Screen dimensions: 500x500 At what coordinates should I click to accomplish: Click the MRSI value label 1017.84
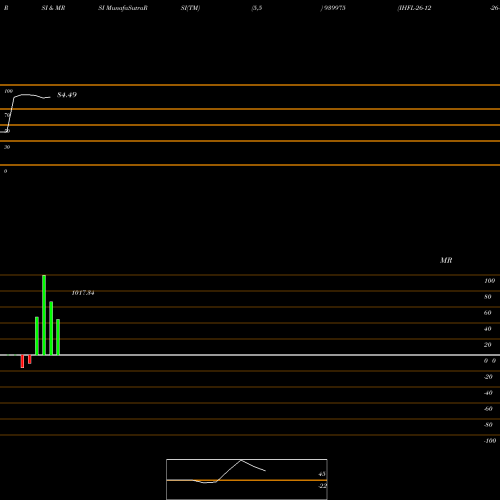click(x=83, y=293)
